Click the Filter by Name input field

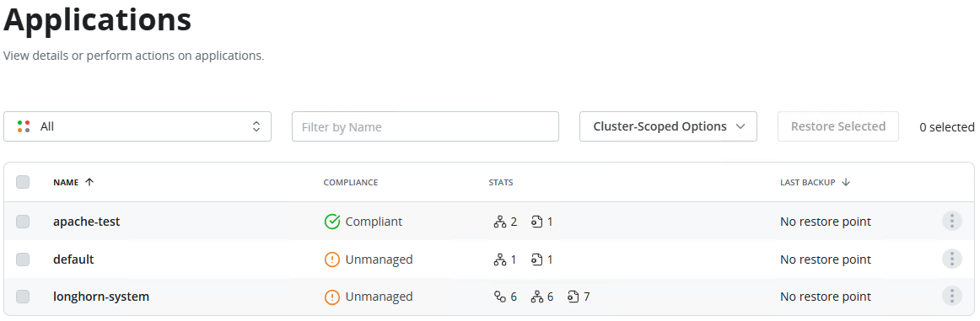tap(425, 126)
